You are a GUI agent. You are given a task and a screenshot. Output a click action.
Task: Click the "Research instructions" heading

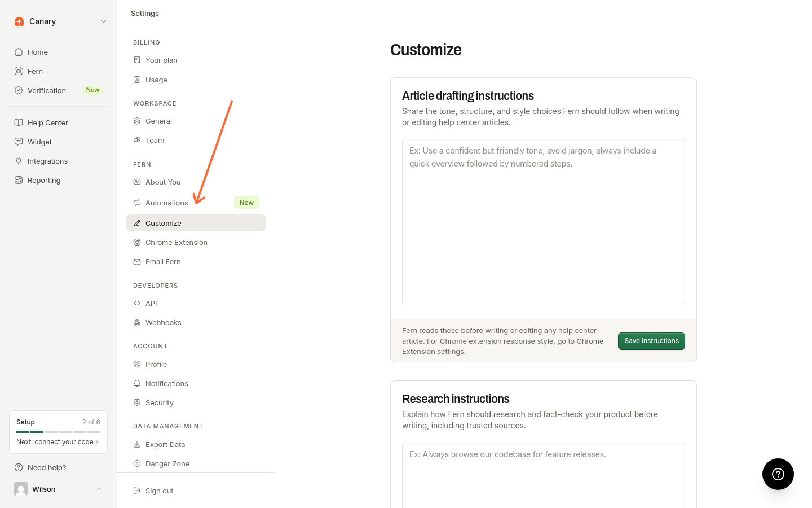[456, 399]
